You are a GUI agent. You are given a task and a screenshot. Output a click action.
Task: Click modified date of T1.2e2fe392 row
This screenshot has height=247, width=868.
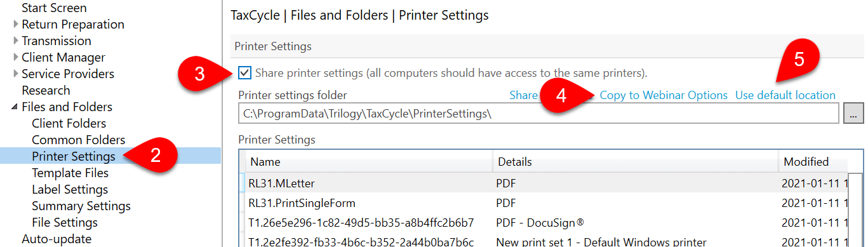[x=814, y=241]
